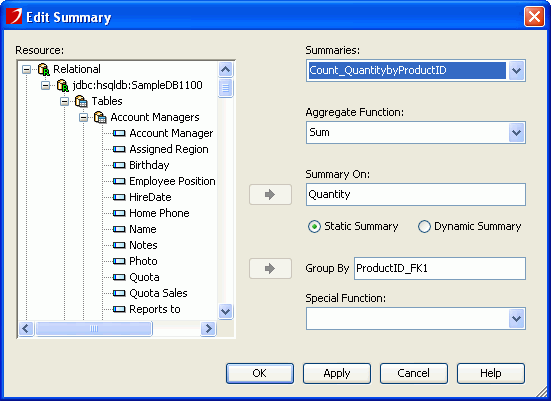Open the Aggregate Function dropdown
This screenshot has height=401, width=551.
click(516, 133)
